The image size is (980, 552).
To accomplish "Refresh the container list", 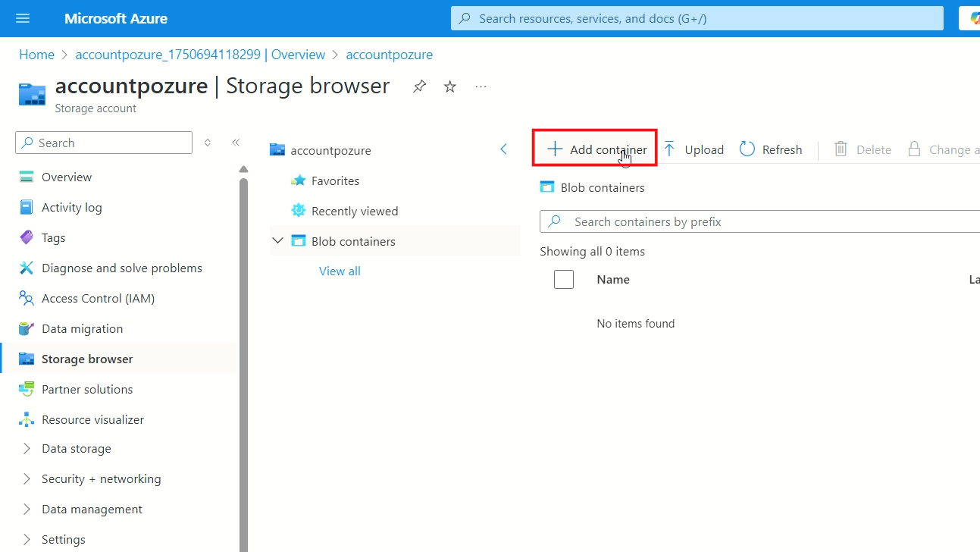I will click(771, 149).
